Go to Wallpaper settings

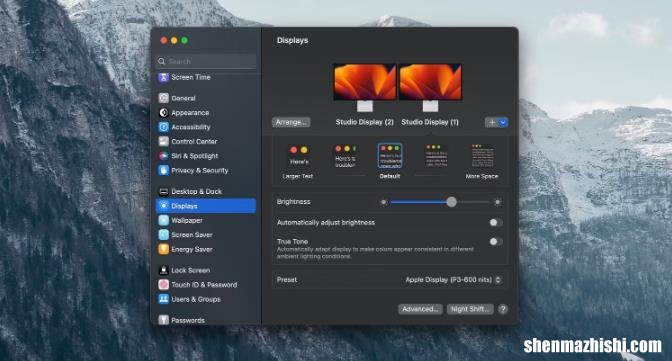coord(205,220)
